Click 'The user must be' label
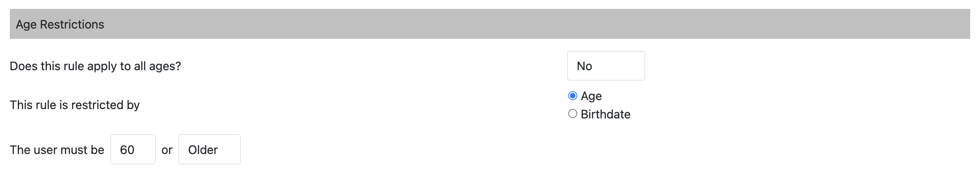 (x=57, y=150)
